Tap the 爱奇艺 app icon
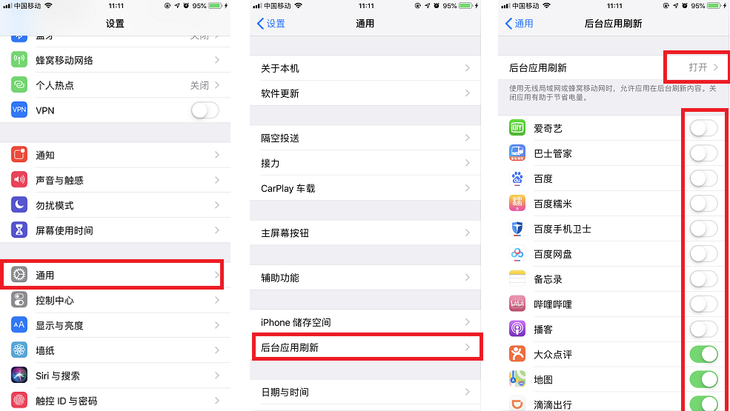Viewport: 730px width, 411px height. click(x=517, y=128)
